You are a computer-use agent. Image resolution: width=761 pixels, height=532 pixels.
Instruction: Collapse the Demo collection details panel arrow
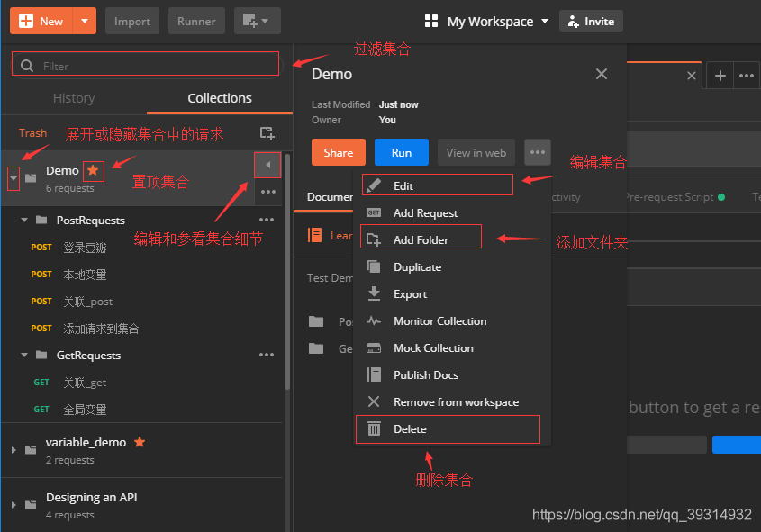pyautogui.click(x=267, y=165)
